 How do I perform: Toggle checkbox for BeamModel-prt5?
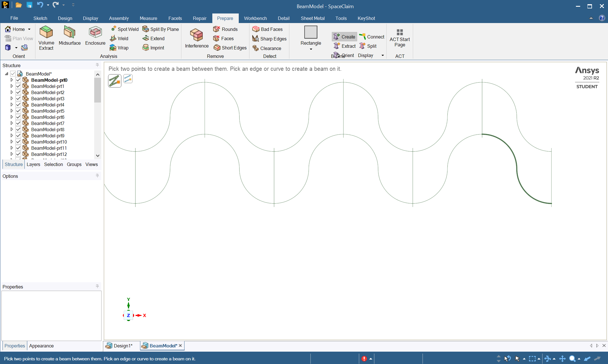(x=18, y=111)
